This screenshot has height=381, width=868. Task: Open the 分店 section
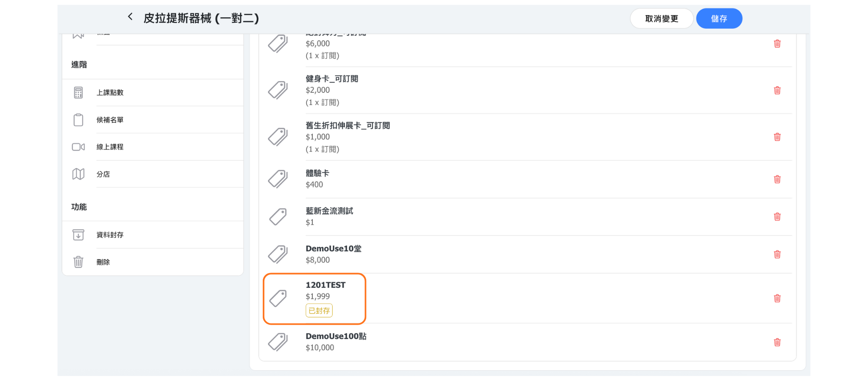(103, 174)
